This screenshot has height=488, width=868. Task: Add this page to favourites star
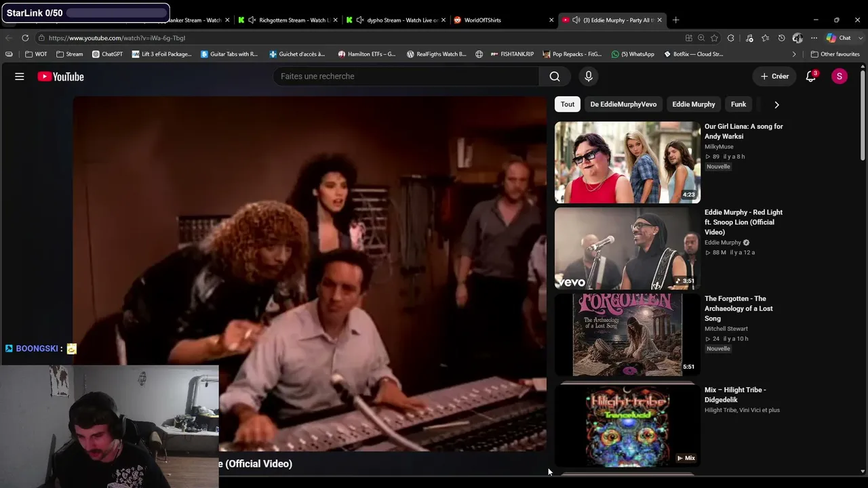715,38
